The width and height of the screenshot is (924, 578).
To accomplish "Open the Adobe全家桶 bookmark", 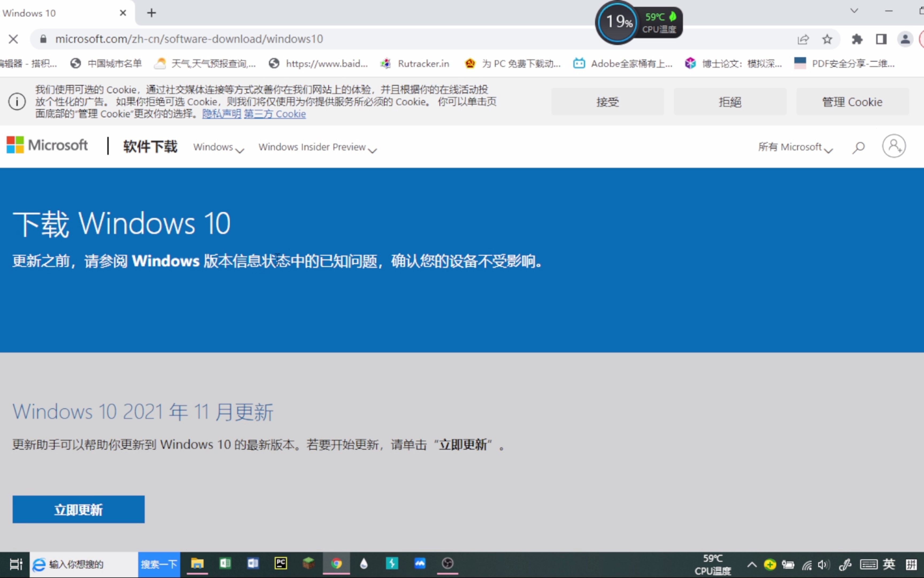I will [623, 63].
